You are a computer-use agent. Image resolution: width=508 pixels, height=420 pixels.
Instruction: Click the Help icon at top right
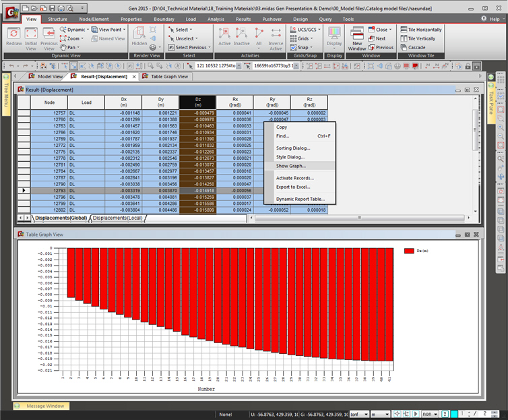click(x=491, y=19)
